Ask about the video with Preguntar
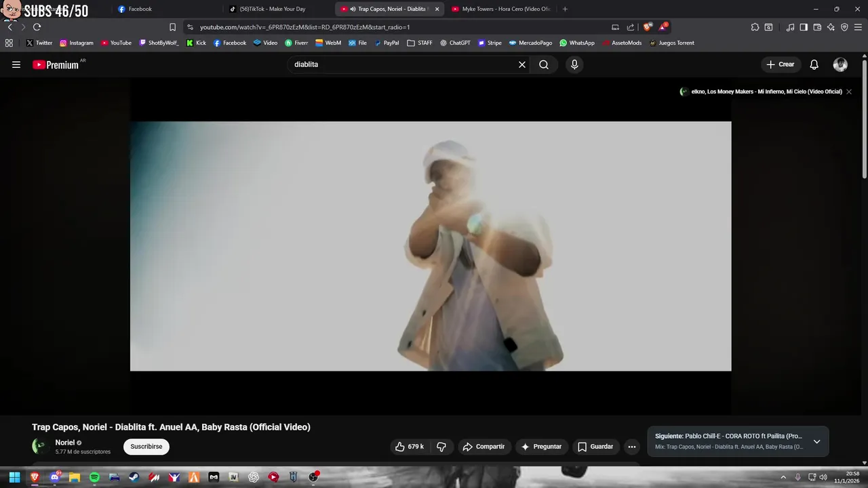The width and height of the screenshot is (868, 488). [x=542, y=447]
